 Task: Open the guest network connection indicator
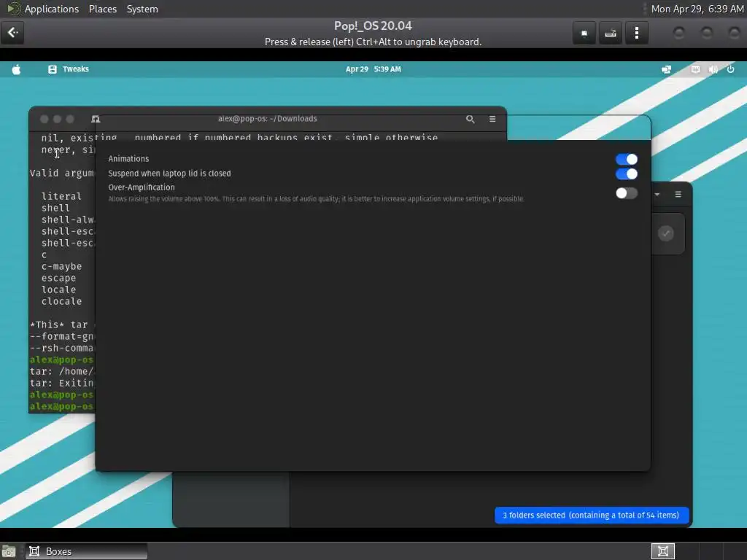(667, 69)
